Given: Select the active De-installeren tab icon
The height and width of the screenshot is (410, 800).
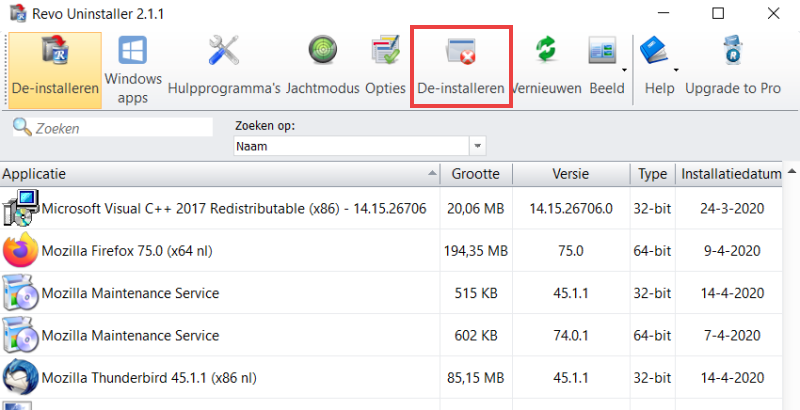Looking at the screenshot, I should pos(56,67).
